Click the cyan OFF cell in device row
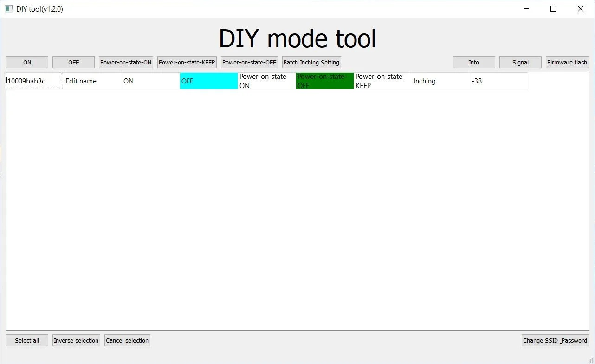 (x=209, y=81)
